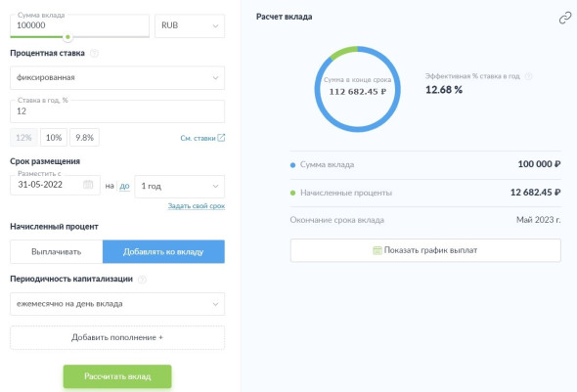Click the Рассчитать вклад button
The image size is (577, 392).
coord(117,376)
